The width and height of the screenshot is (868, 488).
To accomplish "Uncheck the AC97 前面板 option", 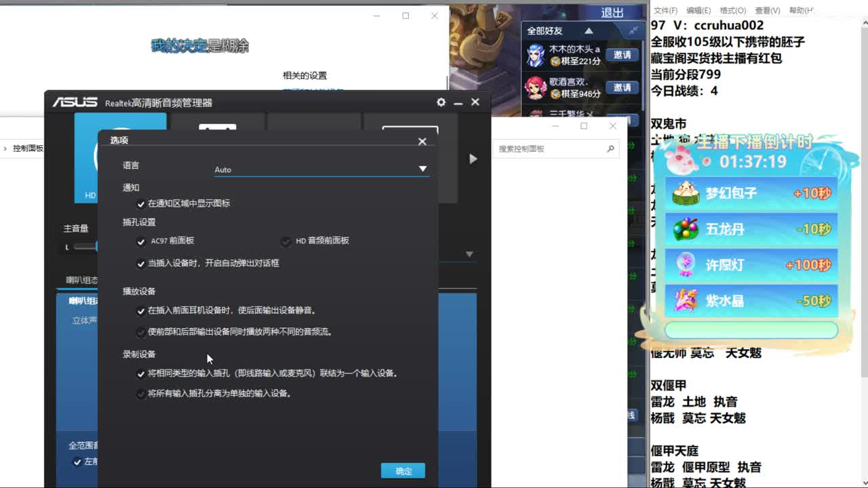I will tap(141, 242).
